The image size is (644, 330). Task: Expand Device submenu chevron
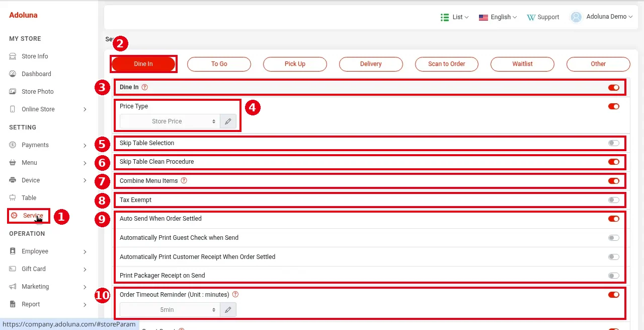[x=85, y=180]
